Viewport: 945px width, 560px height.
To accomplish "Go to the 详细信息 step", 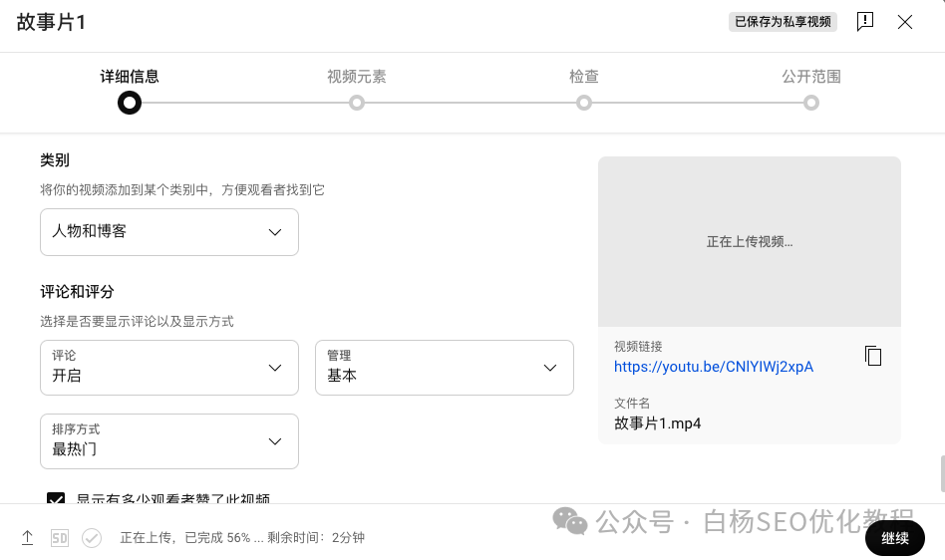I will [x=129, y=103].
